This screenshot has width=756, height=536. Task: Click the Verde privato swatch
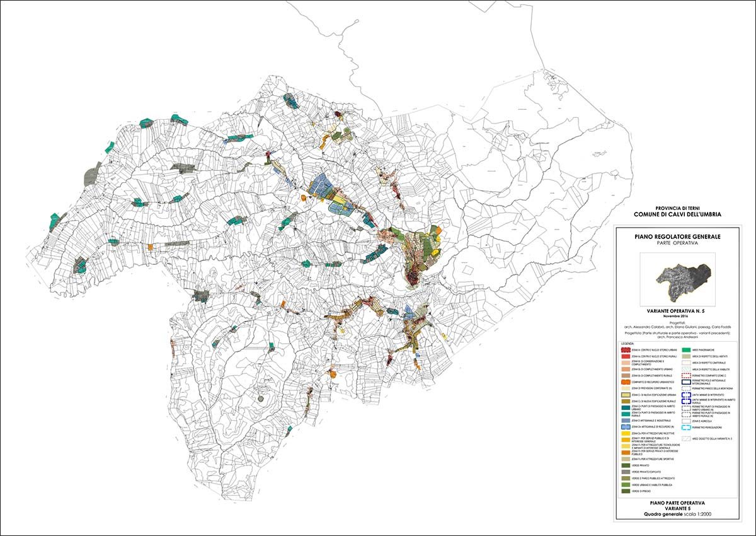tap(626, 465)
